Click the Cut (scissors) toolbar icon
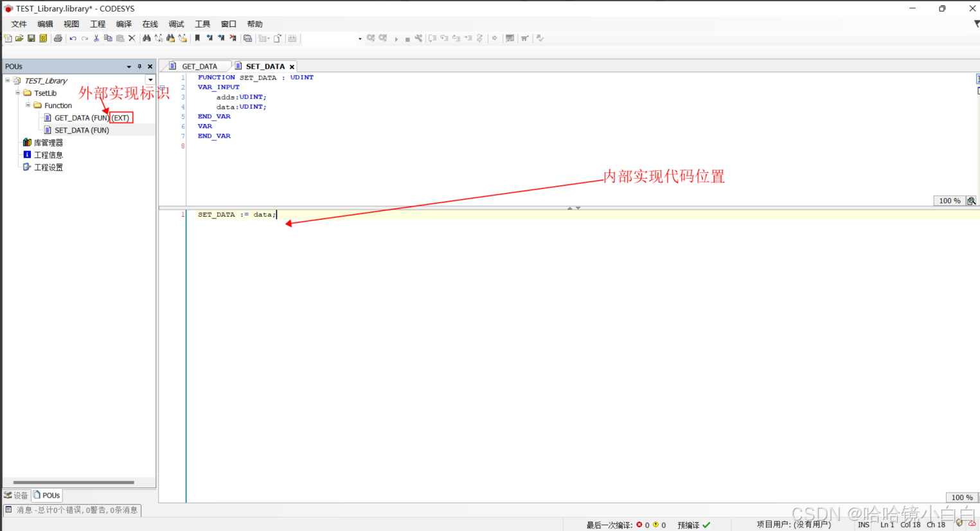The height and width of the screenshot is (531, 980). pos(96,39)
